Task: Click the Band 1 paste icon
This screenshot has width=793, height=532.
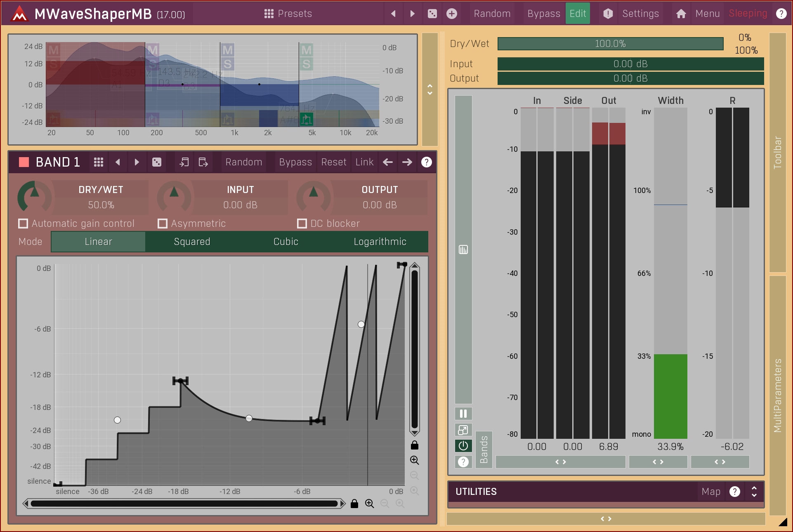Action: 203,162
